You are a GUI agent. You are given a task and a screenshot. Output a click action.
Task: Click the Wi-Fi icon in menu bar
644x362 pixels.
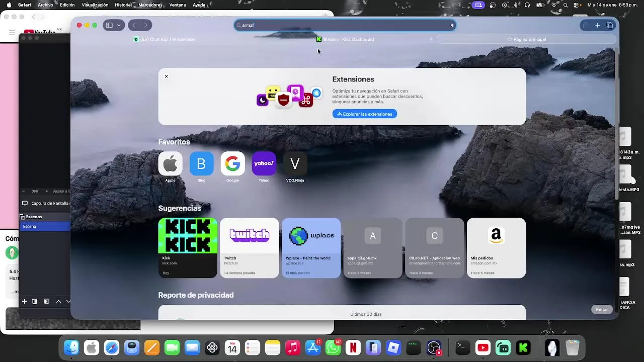click(554, 5)
